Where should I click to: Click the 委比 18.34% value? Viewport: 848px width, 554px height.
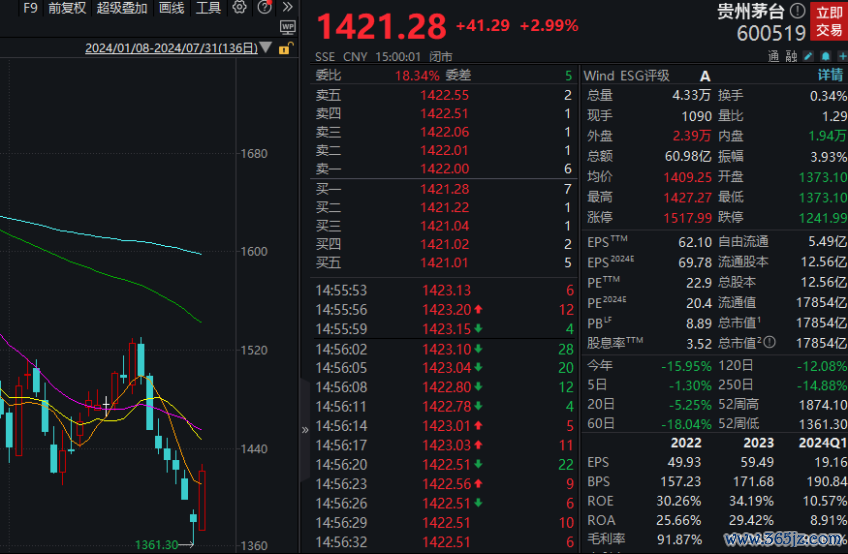417,75
